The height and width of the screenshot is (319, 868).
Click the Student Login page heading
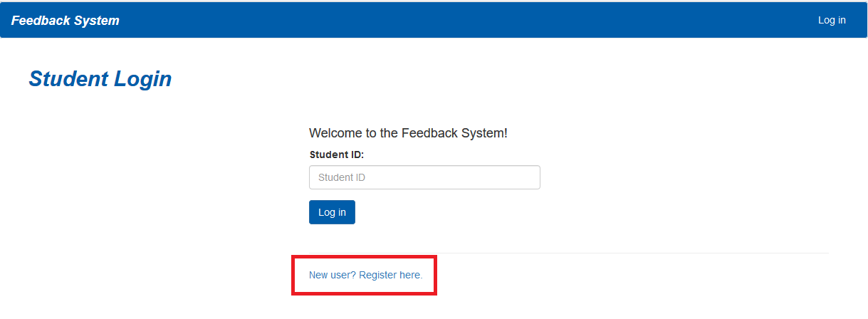(x=100, y=79)
